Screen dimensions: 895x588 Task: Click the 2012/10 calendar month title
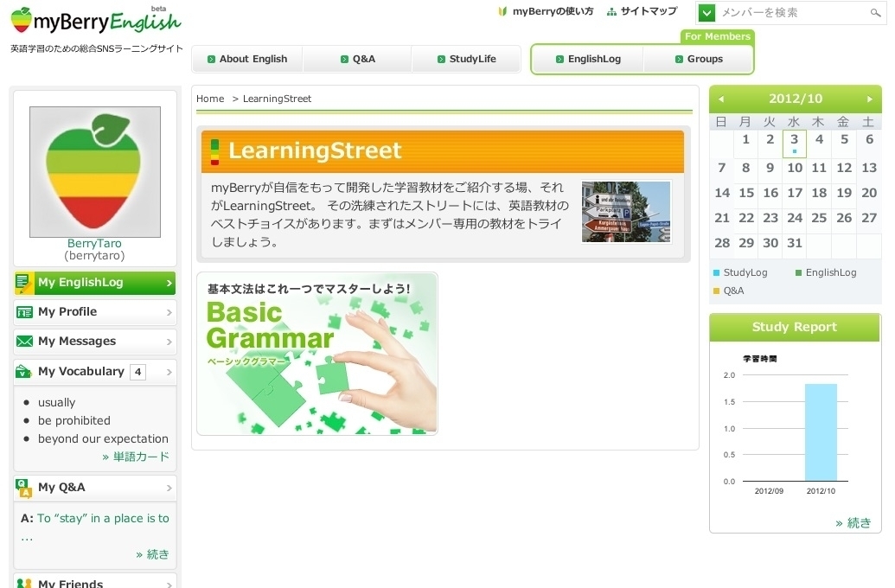[795, 99]
